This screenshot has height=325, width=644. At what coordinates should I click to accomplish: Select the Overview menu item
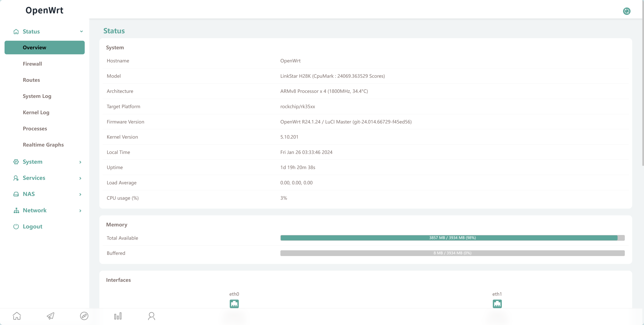tap(44, 47)
